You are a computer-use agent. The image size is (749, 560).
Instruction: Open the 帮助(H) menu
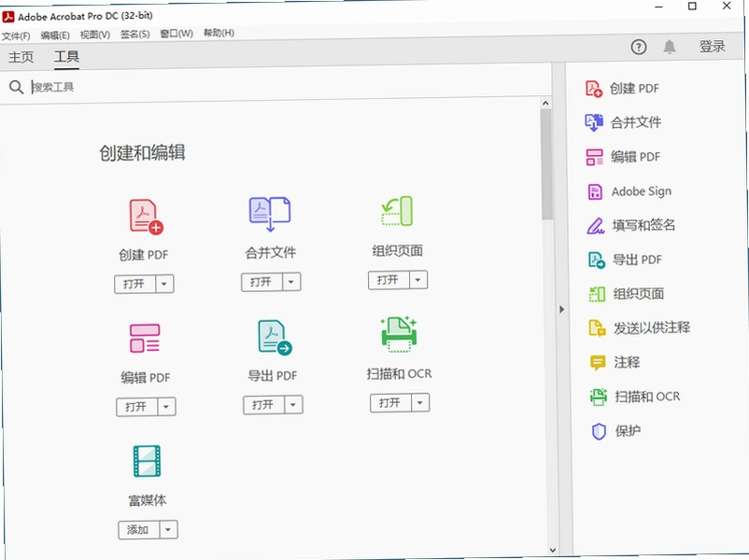pos(219,33)
